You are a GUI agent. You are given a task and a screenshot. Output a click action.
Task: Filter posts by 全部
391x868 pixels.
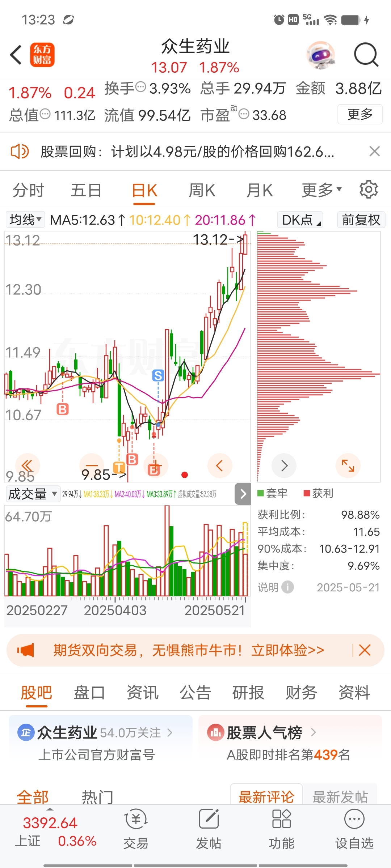click(x=33, y=797)
